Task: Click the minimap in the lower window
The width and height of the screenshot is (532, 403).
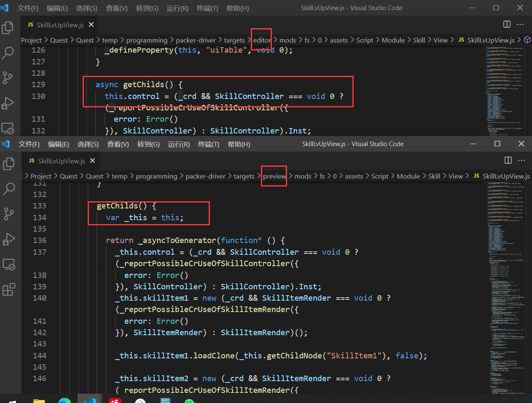Action: (506, 288)
